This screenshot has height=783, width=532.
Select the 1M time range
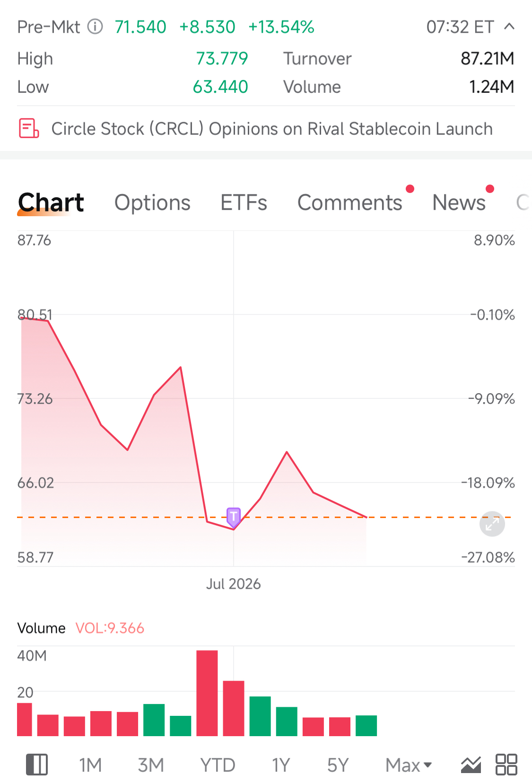click(x=90, y=765)
